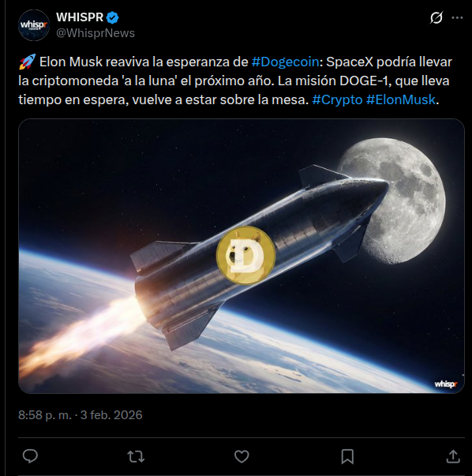Click the 8:58 p. m. timestamp

[x=45, y=415]
